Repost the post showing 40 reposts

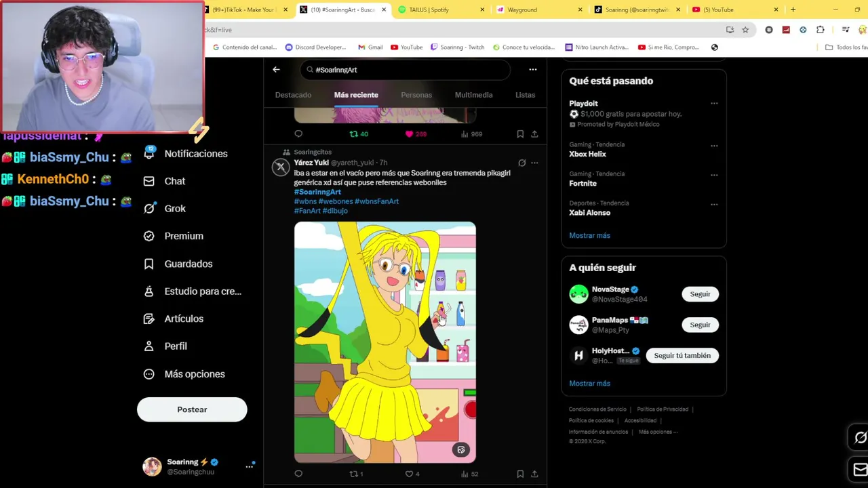click(359, 134)
